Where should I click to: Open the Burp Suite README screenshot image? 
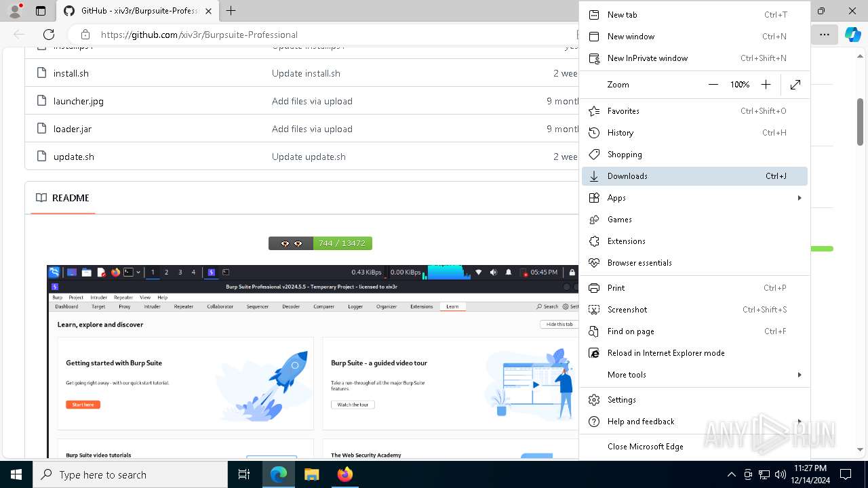pos(313,361)
